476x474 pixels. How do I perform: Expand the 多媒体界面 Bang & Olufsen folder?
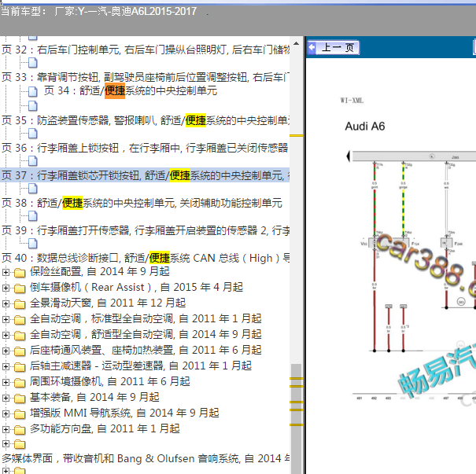(x=6, y=444)
